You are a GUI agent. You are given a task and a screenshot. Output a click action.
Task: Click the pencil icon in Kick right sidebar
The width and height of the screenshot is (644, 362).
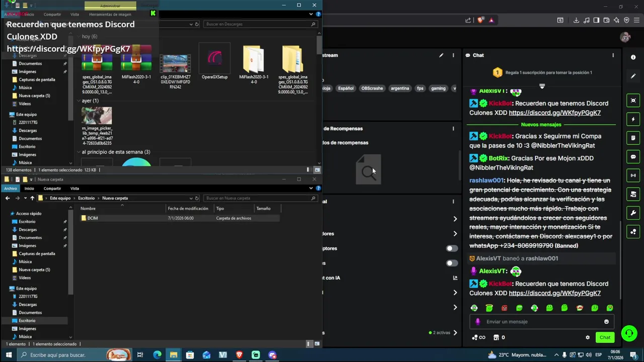click(x=633, y=76)
